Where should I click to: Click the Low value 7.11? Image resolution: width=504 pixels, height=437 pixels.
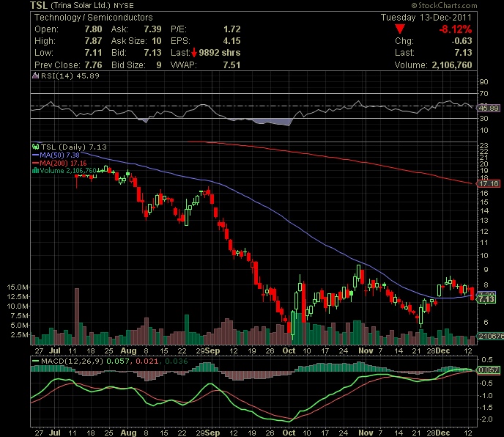click(x=93, y=53)
